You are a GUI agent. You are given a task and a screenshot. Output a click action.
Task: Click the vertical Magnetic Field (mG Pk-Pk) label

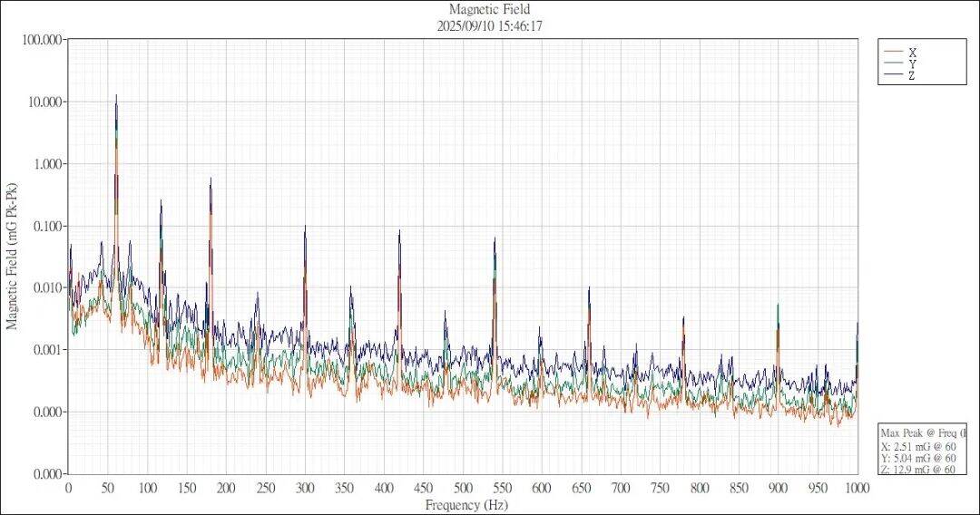pos(13,257)
